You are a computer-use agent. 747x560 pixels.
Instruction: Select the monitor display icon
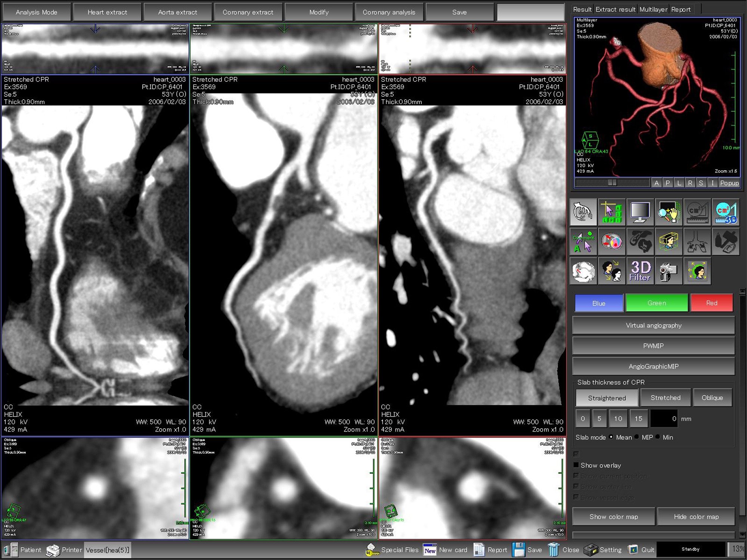pos(640,212)
